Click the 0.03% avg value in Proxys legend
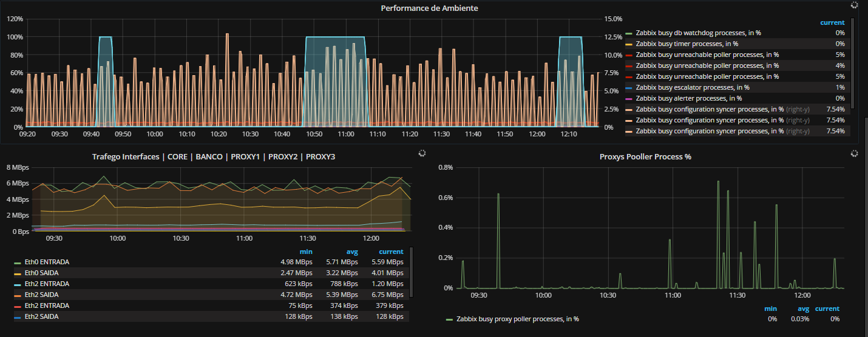 [x=801, y=318]
